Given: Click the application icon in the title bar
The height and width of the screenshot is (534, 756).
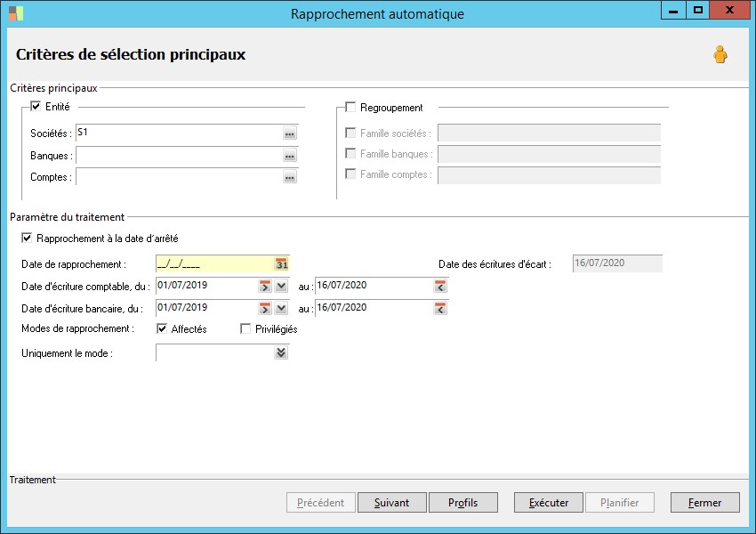Looking at the screenshot, I should [16, 13].
